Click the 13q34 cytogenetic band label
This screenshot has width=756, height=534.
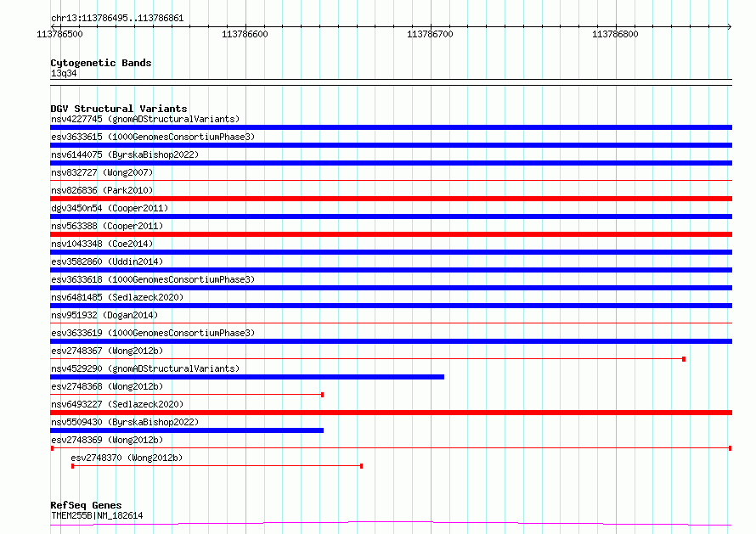[64, 73]
